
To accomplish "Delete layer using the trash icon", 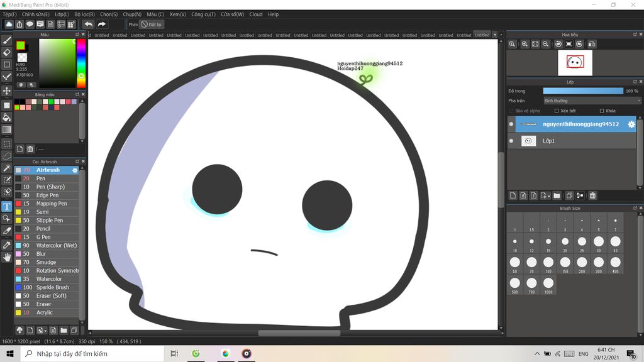I will point(592,195).
